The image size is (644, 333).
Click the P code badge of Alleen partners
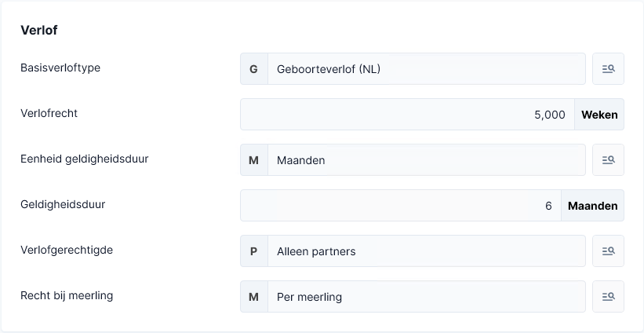click(x=254, y=251)
